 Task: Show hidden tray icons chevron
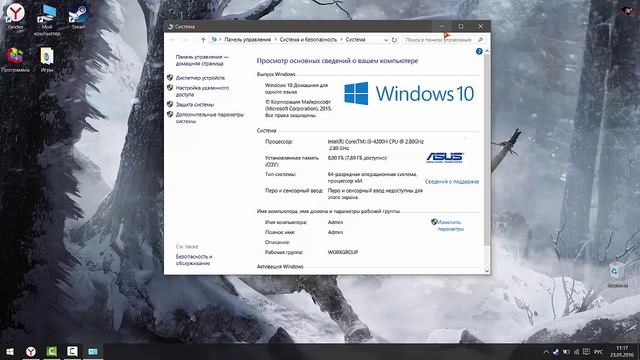546,352
